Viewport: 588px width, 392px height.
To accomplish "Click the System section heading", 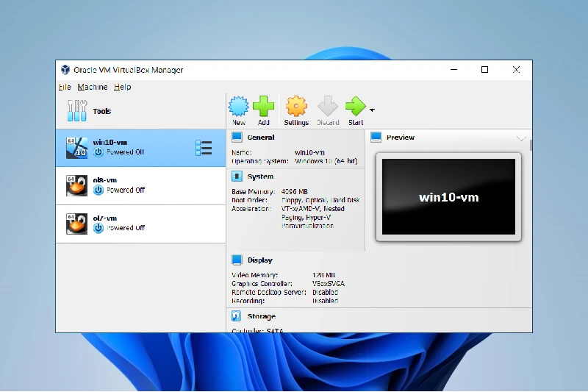I will click(x=260, y=177).
